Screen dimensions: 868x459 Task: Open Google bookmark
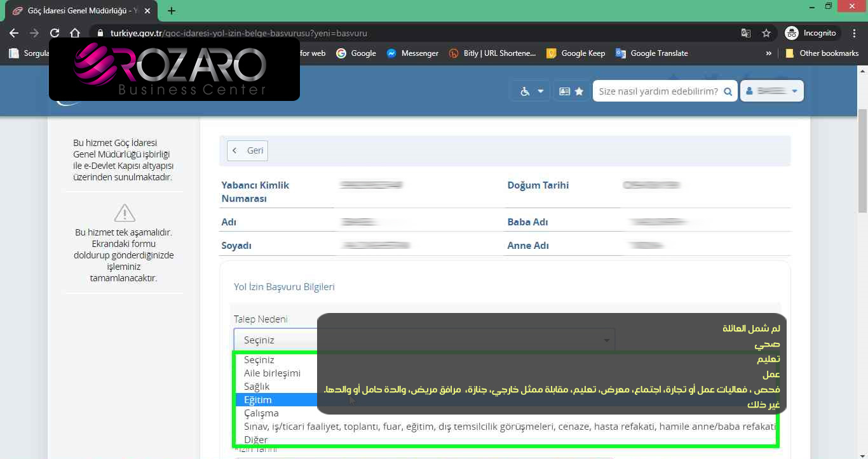tap(356, 53)
